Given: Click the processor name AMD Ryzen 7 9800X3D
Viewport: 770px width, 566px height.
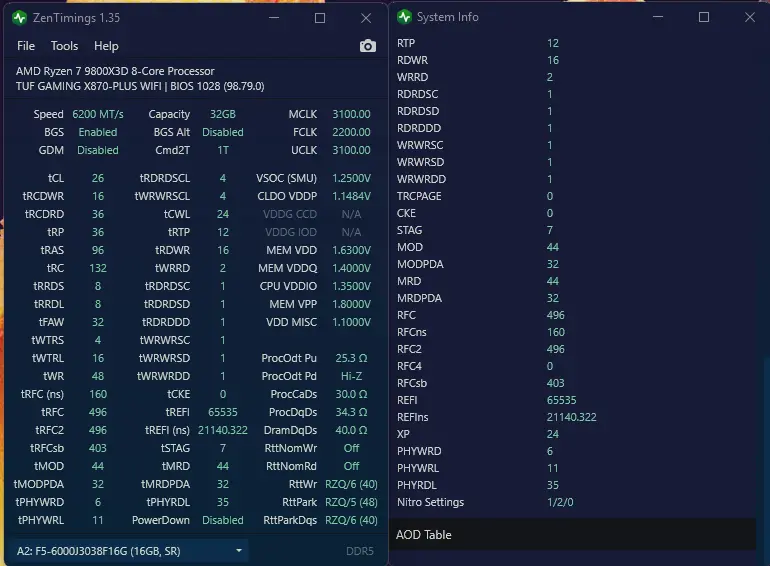Looking at the screenshot, I should pos(115,71).
